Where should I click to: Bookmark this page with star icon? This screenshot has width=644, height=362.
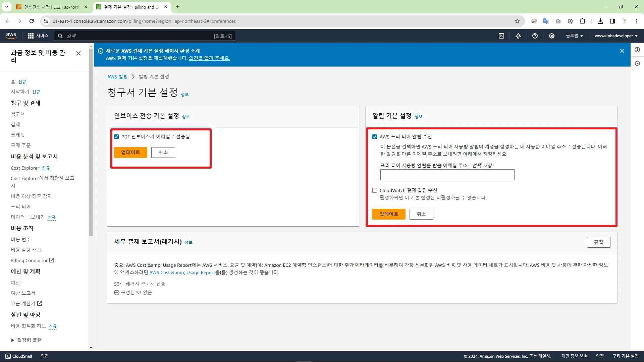pos(517,21)
